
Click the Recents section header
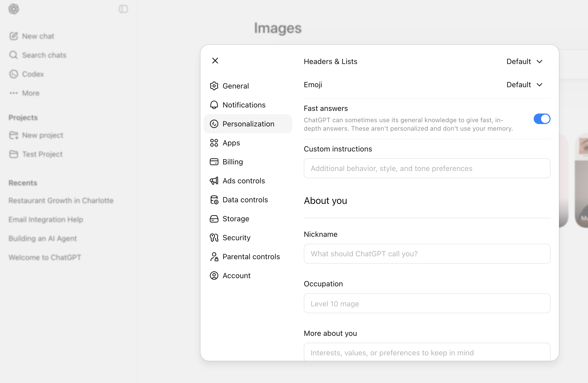coord(23,183)
